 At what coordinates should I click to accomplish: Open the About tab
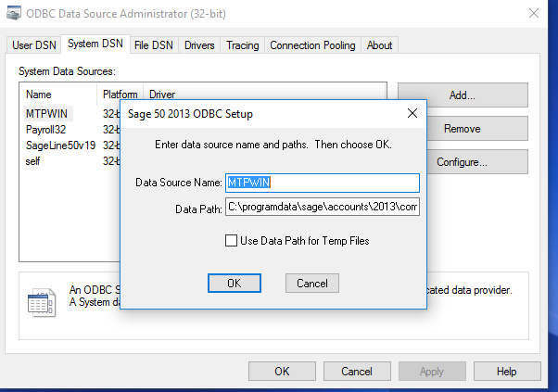click(x=379, y=45)
